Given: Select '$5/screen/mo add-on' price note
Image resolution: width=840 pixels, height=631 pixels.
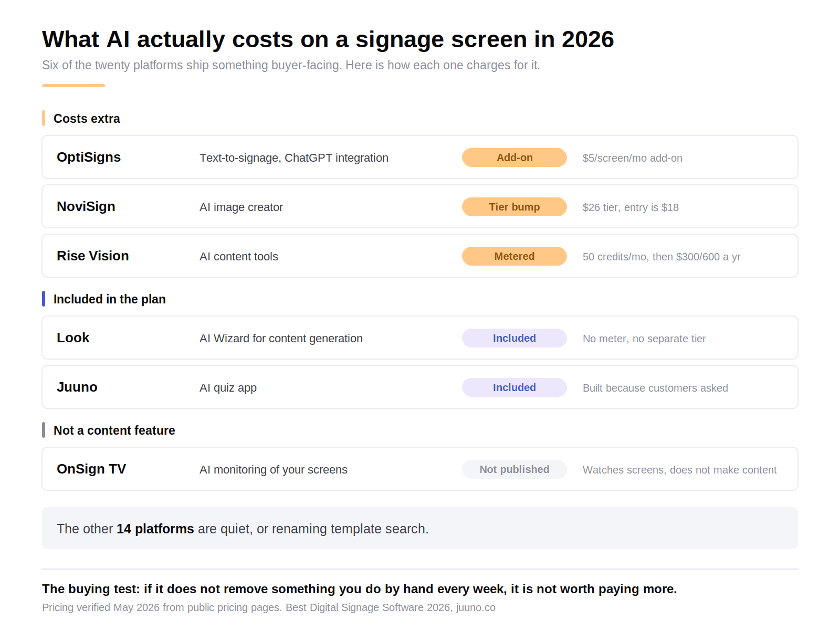Looking at the screenshot, I should click(633, 158).
